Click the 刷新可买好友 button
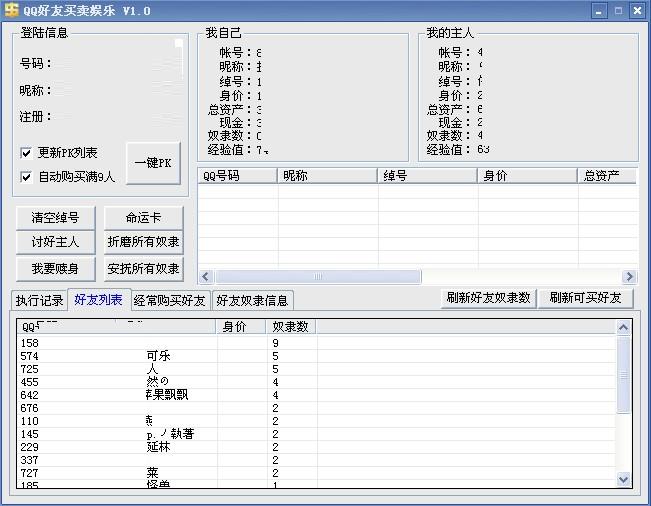 point(585,298)
